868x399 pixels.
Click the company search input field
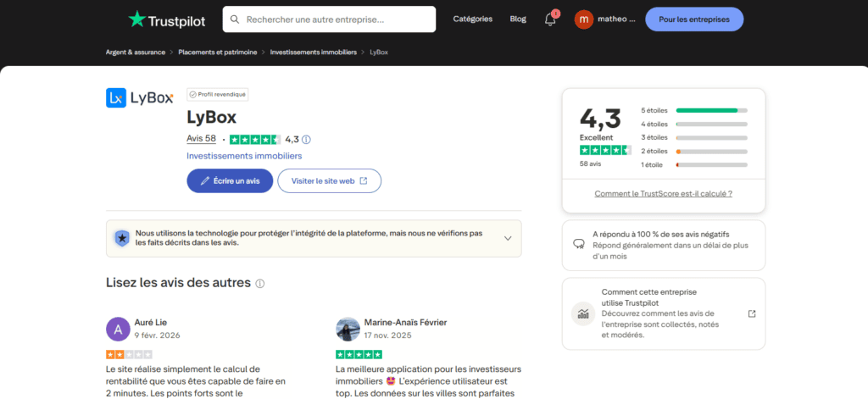[x=336, y=19]
